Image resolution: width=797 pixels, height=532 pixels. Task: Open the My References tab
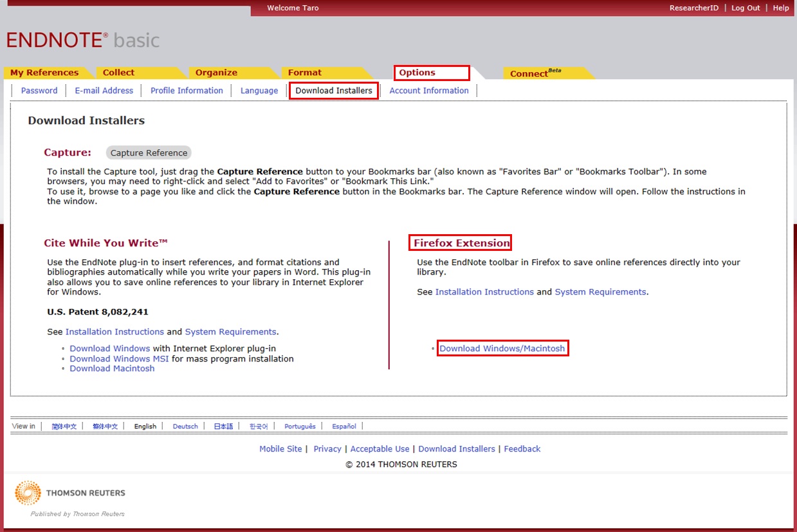(x=44, y=73)
